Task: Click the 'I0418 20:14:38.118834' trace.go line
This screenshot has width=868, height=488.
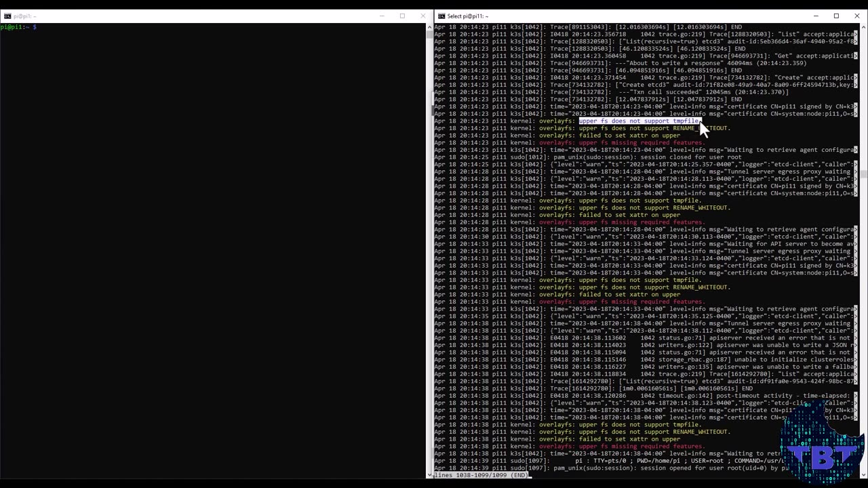Action: point(646,374)
